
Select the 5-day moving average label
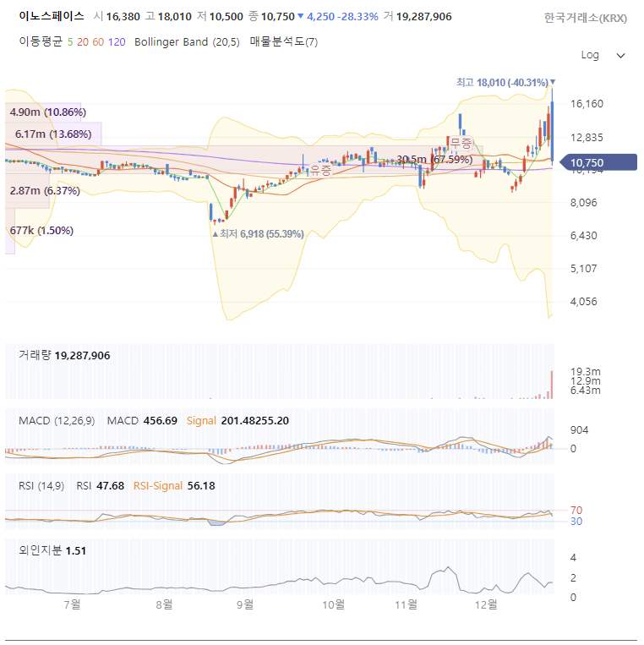click(x=70, y=42)
